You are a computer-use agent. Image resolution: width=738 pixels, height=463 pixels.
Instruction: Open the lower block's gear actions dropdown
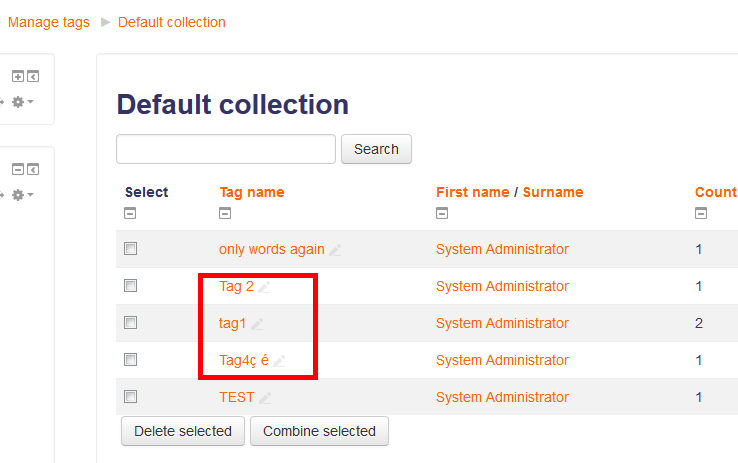pos(23,195)
